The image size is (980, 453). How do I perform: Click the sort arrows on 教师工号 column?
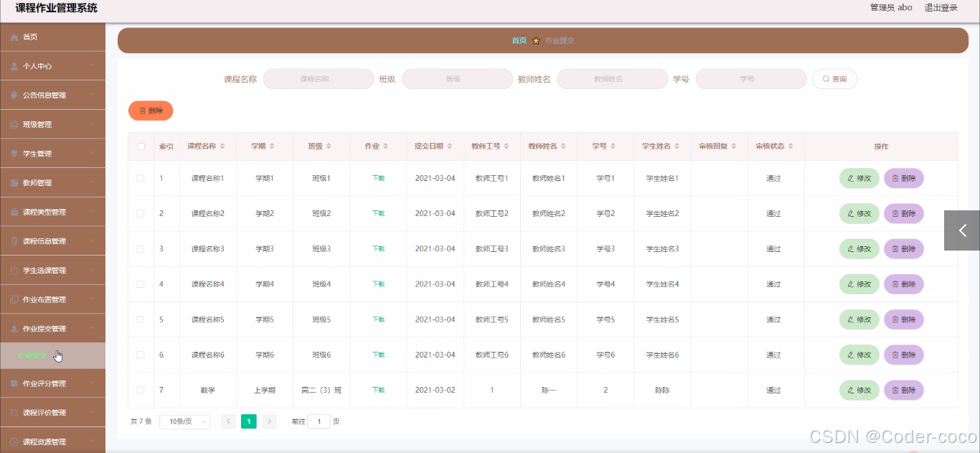tap(507, 146)
